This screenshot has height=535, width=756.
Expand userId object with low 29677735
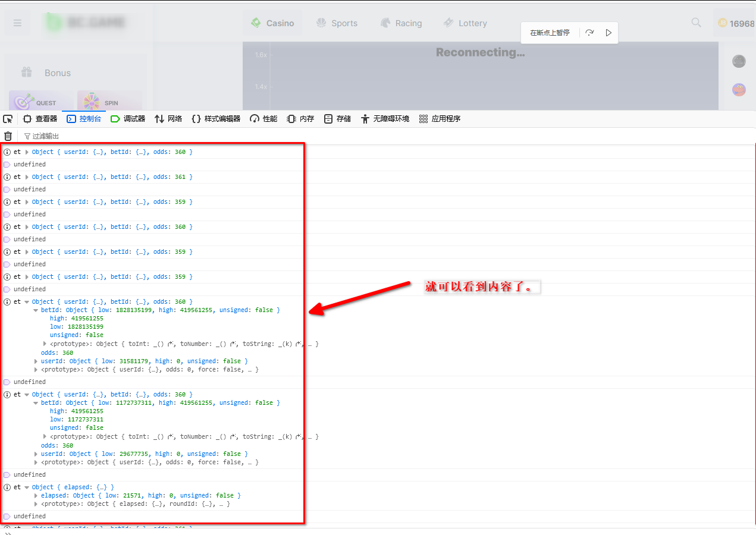tap(36, 454)
